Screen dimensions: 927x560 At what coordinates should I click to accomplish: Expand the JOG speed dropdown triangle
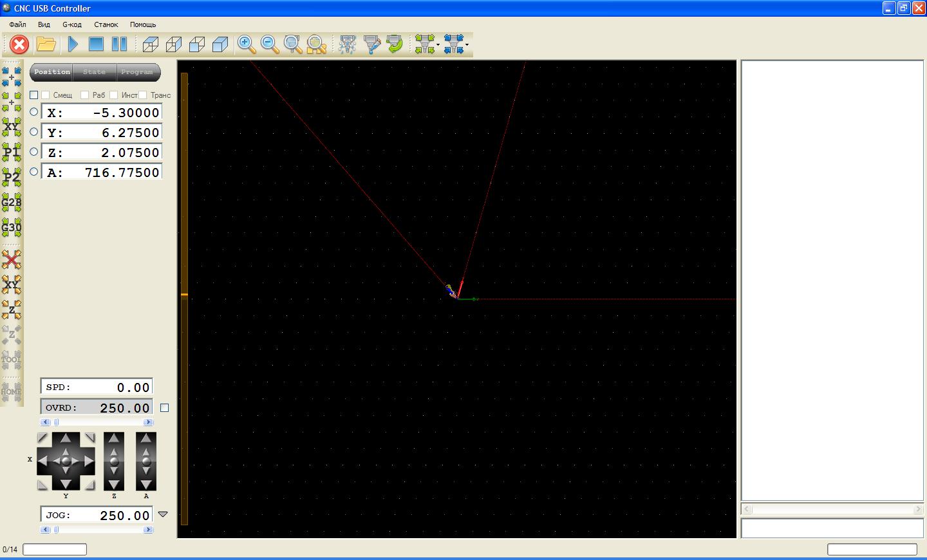pyautogui.click(x=163, y=514)
